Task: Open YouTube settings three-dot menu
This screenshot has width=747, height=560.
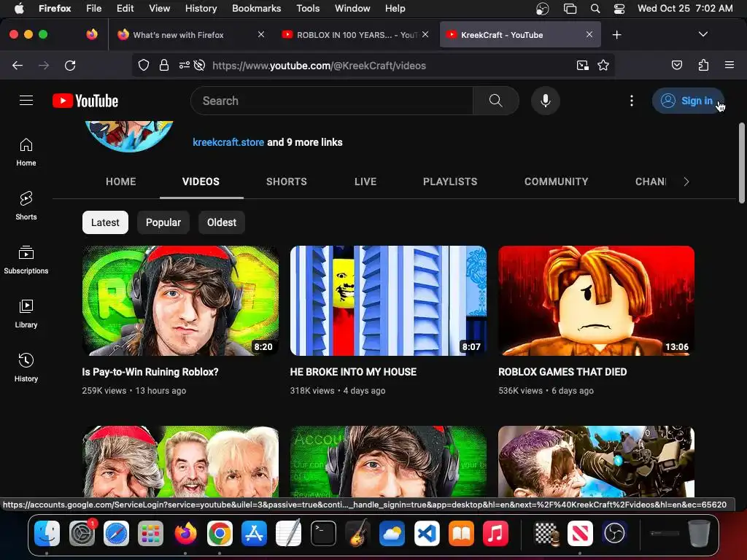Action: [631, 101]
